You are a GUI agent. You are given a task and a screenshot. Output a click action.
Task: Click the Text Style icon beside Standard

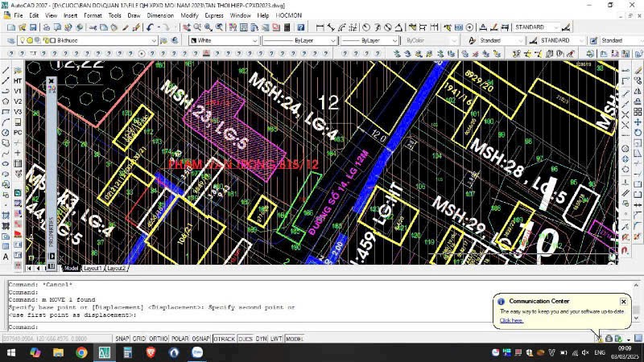pyautogui.click(x=472, y=41)
